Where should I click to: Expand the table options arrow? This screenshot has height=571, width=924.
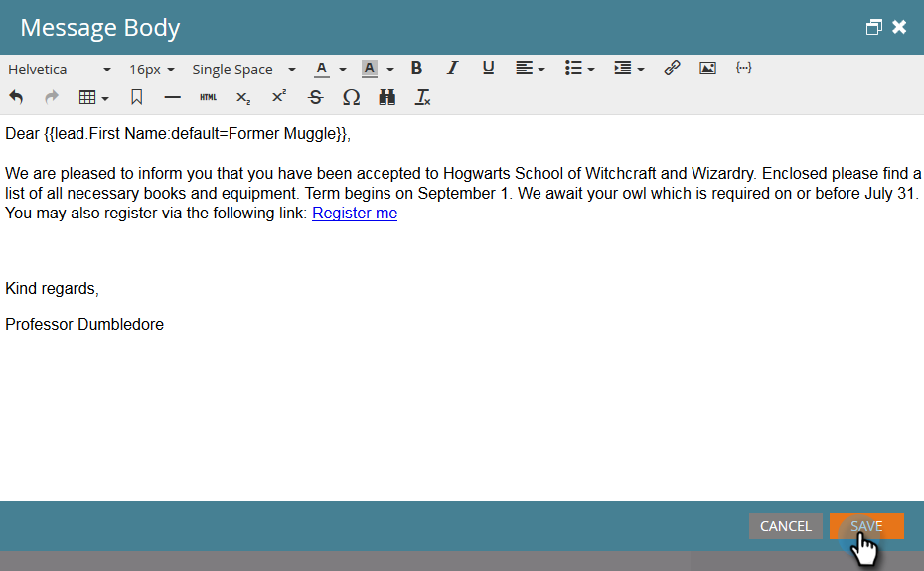click(x=105, y=99)
